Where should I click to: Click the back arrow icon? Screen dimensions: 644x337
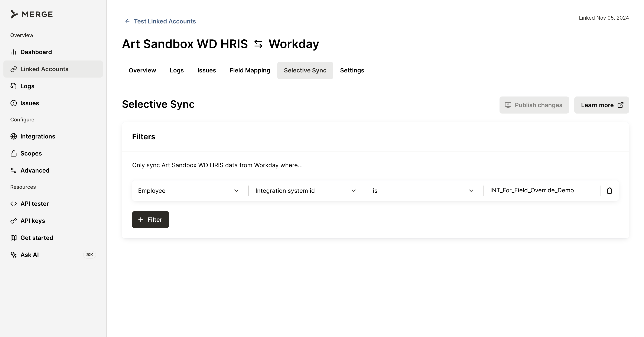pos(127,22)
